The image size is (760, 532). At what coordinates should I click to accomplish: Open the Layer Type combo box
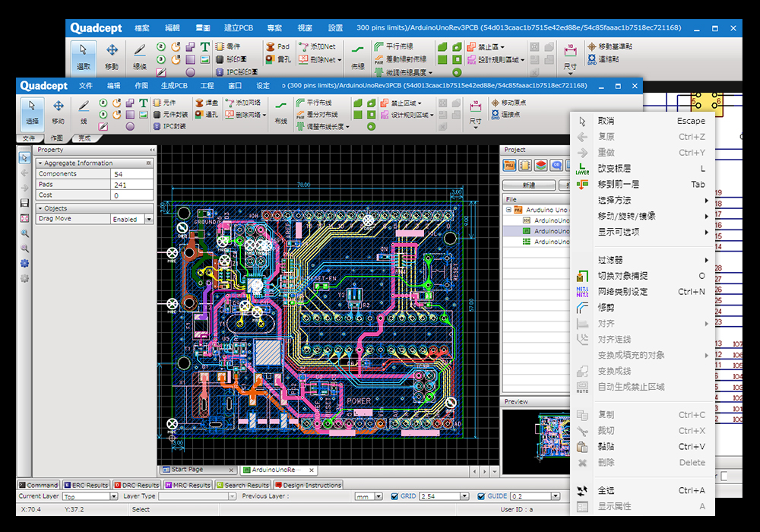(x=198, y=496)
